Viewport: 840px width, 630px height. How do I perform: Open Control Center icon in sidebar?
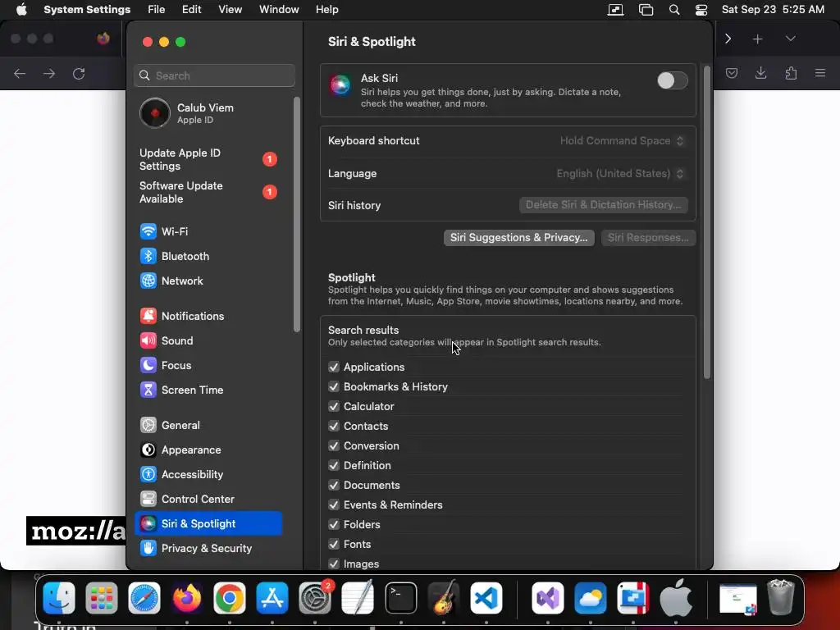(x=148, y=500)
